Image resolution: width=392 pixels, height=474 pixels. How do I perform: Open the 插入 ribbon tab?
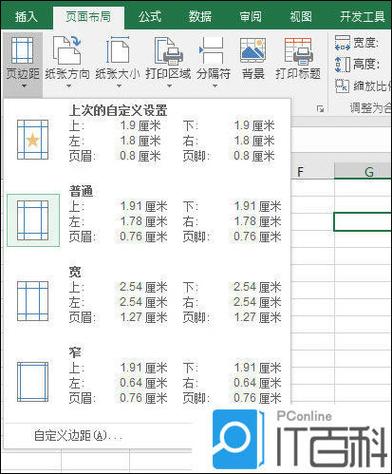(26, 17)
